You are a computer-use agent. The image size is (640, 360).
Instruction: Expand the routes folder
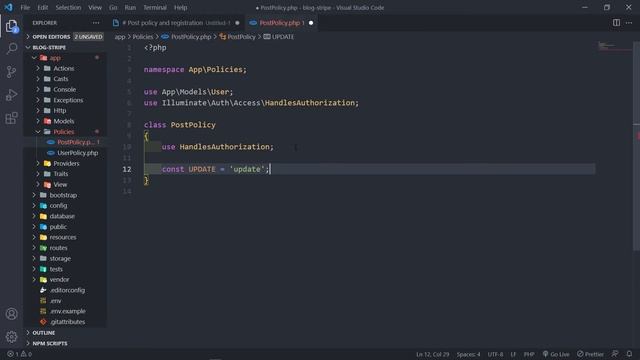coord(58,248)
